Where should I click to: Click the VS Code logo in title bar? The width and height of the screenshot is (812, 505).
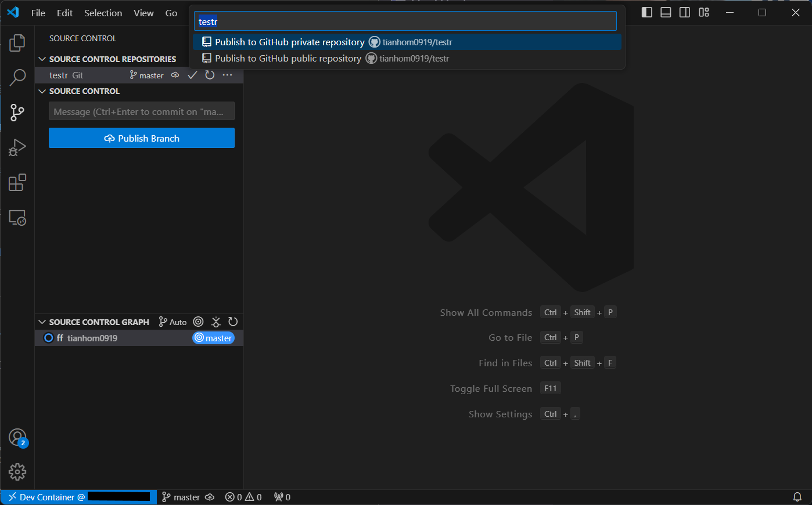tap(13, 13)
